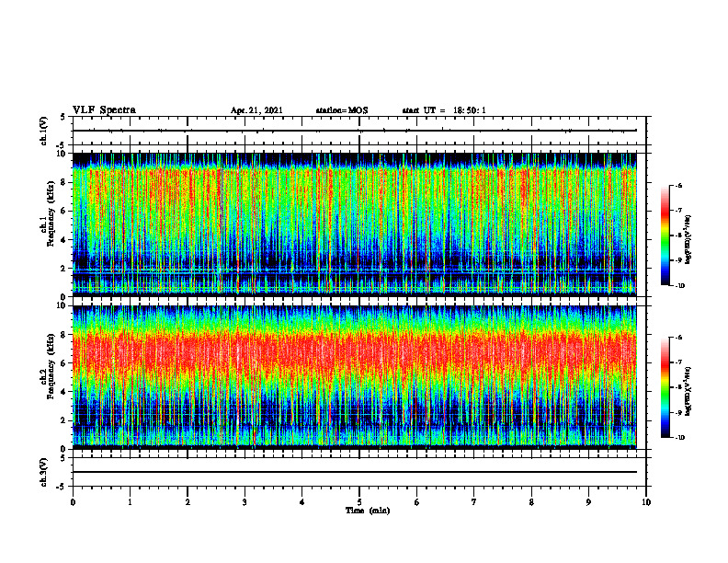Click the "ch.3(V)" axis label
This screenshot has width=728, height=563.
point(43,472)
